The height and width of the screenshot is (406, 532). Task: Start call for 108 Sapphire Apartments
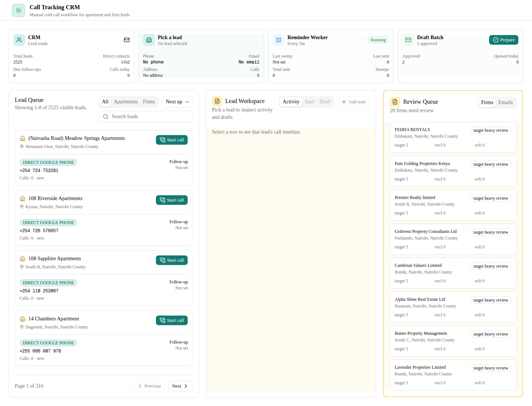172,260
